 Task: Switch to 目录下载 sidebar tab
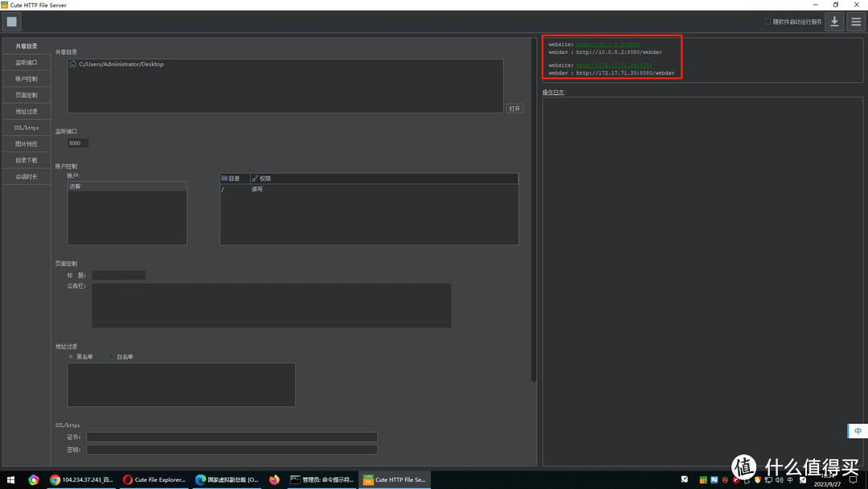coord(27,160)
